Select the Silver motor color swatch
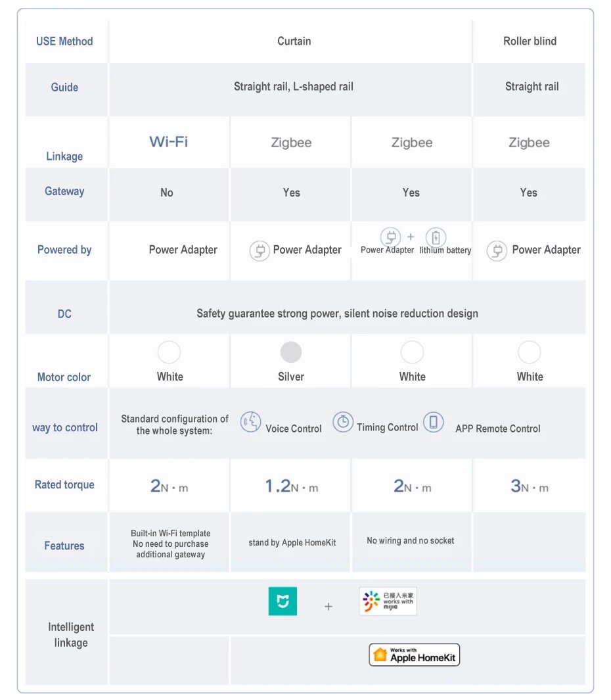 pos(291,352)
